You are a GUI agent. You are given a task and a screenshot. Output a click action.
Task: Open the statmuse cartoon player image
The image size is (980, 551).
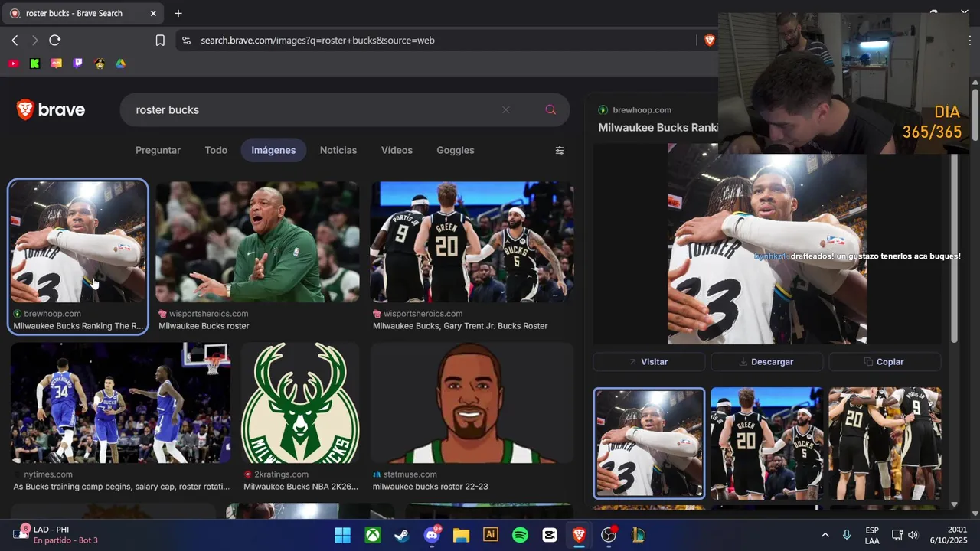pyautogui.click(x=472, y=403)
